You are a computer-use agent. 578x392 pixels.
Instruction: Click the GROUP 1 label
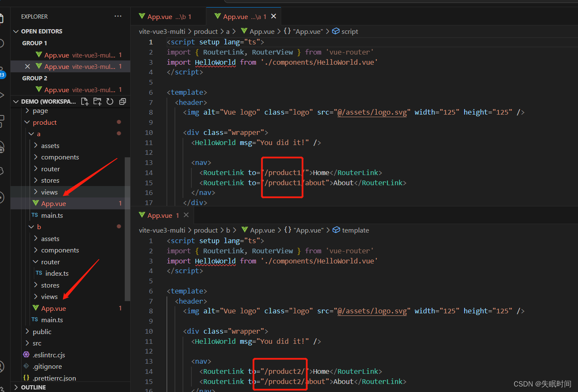pos(35,43)
